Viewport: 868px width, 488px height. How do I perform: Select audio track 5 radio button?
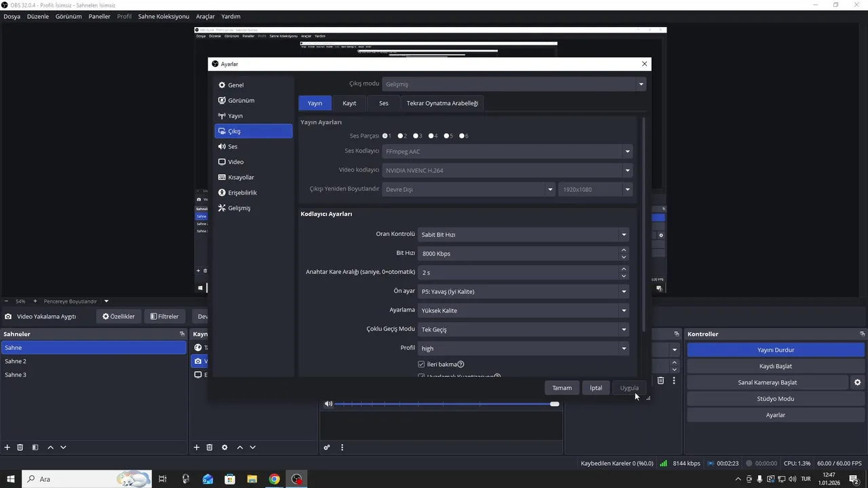446,136
